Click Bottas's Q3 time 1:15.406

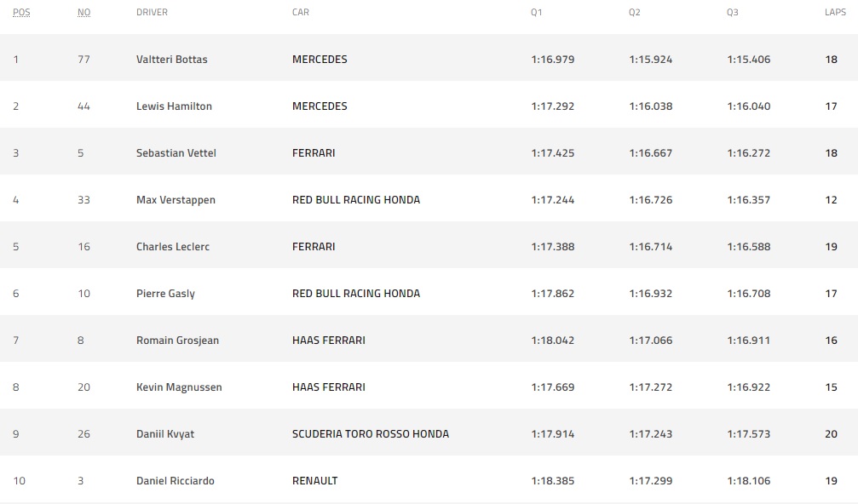click(749, 59)
